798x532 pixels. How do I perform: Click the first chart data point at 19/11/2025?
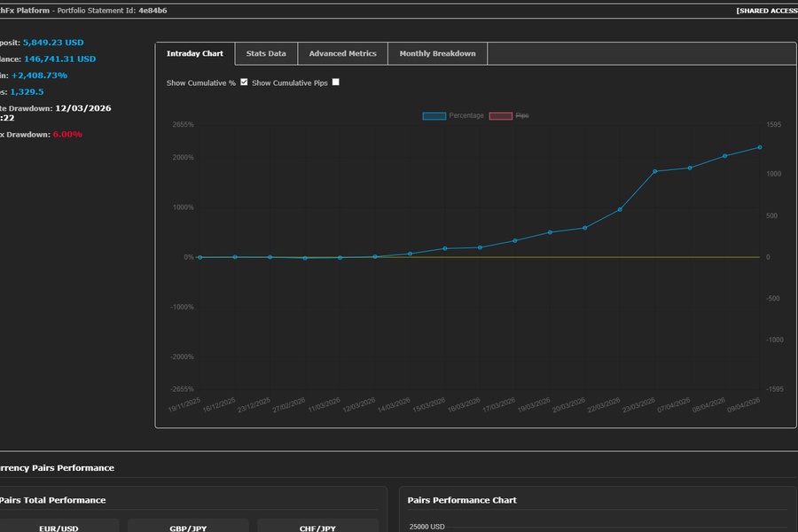click(x=200, y=258)
